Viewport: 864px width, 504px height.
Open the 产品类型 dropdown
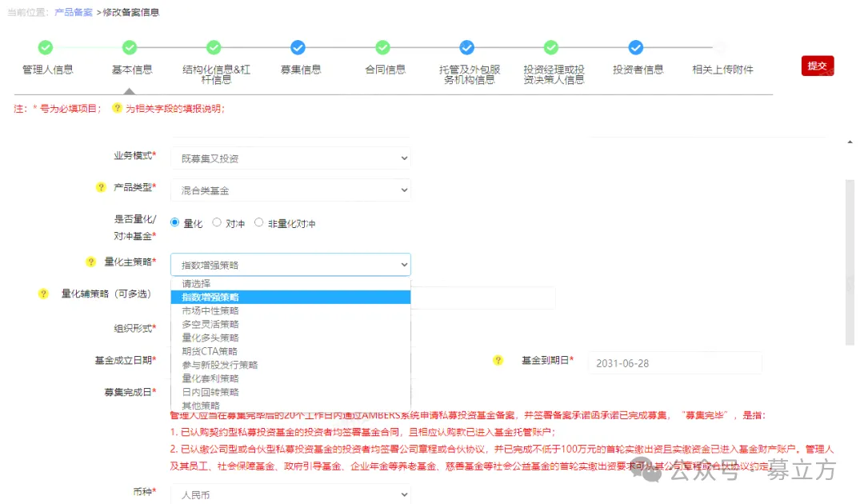[290, 190]
